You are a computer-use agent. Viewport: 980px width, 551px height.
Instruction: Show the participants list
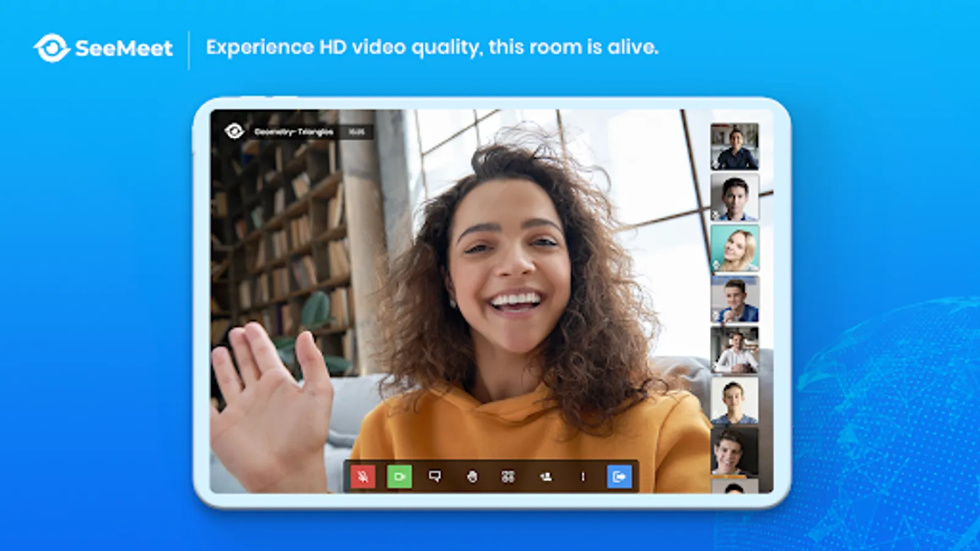(x=546, y=476)
